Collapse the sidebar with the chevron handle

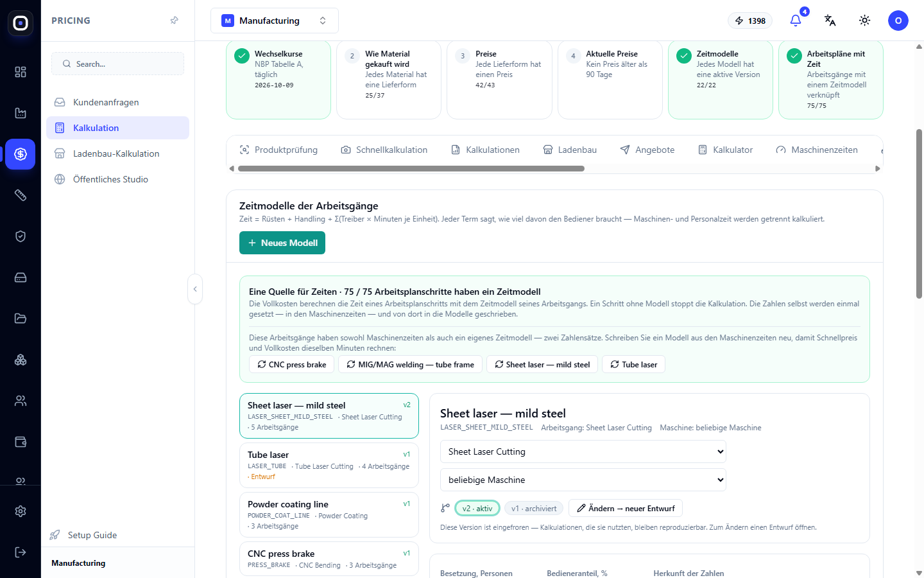[x=195, y=289]
